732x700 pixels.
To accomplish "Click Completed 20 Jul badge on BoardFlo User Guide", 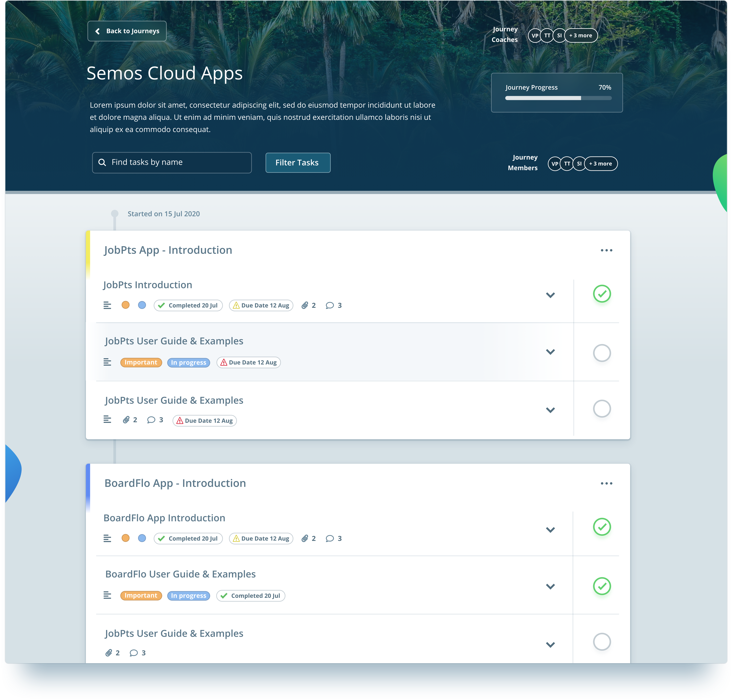I will (x=251, y=596).
